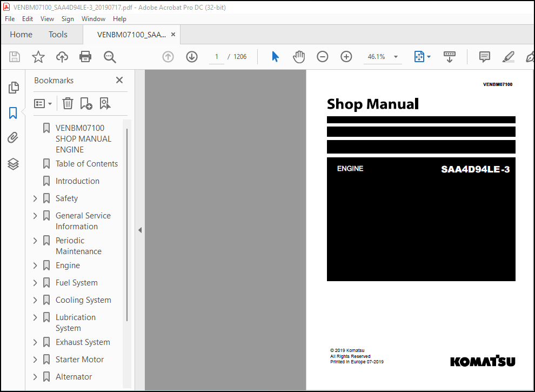Click the Save file icon
535x392 pixels.
[x=15, y=57]
